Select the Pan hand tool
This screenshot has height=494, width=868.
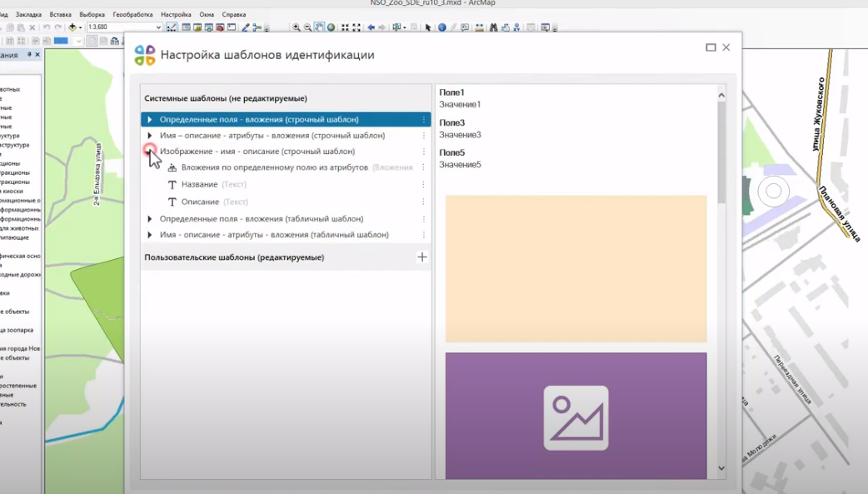click(x=319, y=27)
